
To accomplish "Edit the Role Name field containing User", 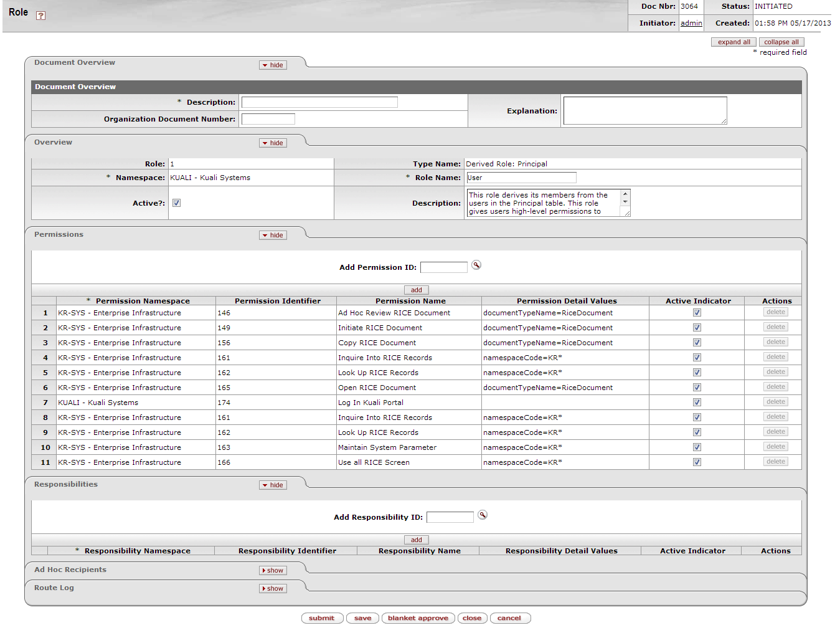I will pyautogui.click(x=521, y=178).
